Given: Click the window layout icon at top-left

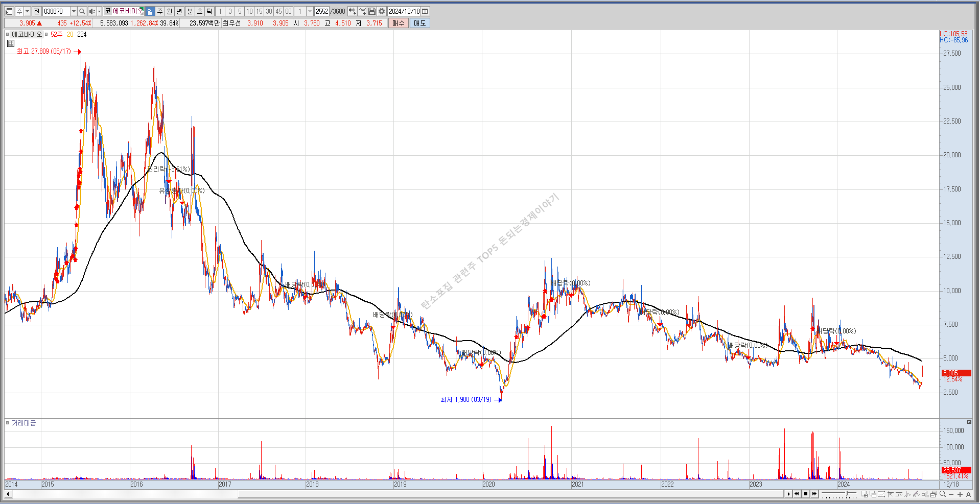Looking at the screenshot, I should pos(9,11).
